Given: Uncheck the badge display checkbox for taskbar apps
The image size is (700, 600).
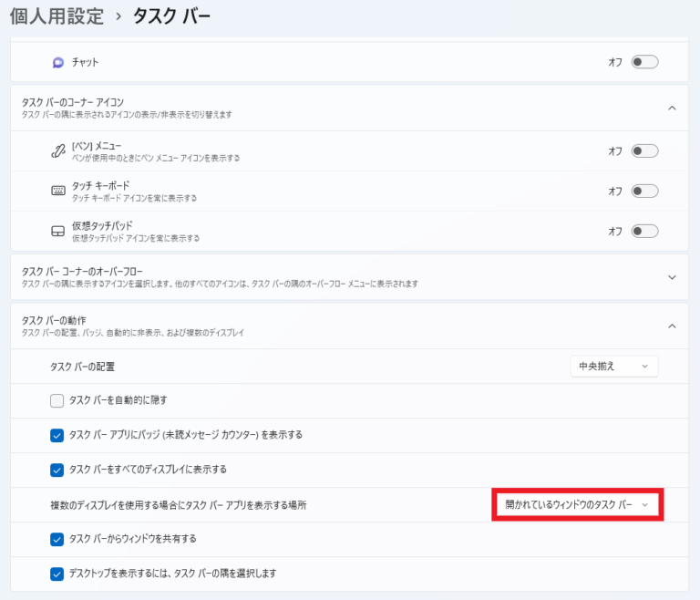Looking at the screenshot, I should click(57, 435).
